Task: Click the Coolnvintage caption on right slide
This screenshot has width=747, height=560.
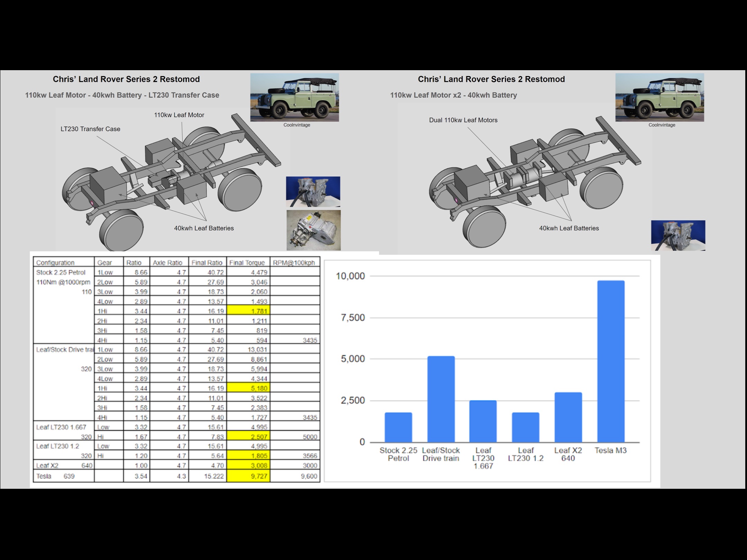Action: tap(662, 125)
